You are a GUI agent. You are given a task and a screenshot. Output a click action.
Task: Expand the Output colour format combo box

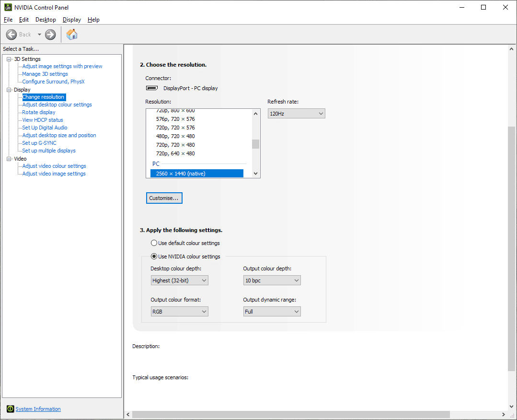click(179, 312)
